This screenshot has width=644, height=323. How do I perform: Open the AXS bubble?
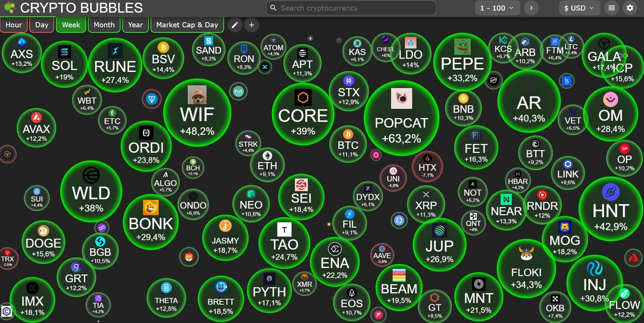[22, 53]
